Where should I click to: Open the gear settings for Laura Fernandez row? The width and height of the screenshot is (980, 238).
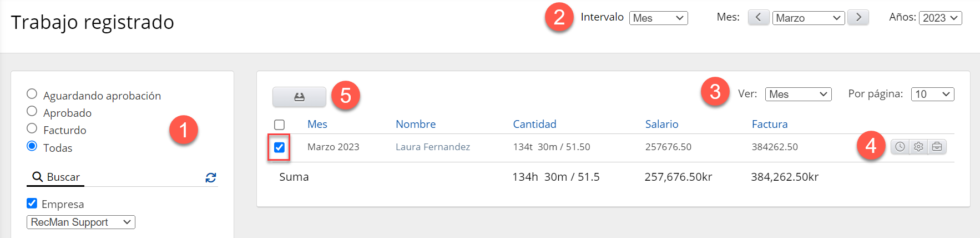pos(918,147)
